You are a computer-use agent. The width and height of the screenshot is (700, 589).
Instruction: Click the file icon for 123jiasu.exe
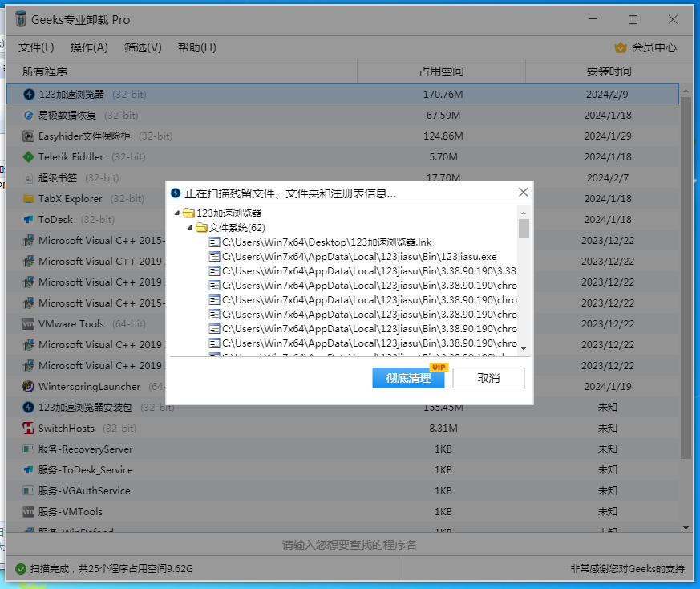215,257
